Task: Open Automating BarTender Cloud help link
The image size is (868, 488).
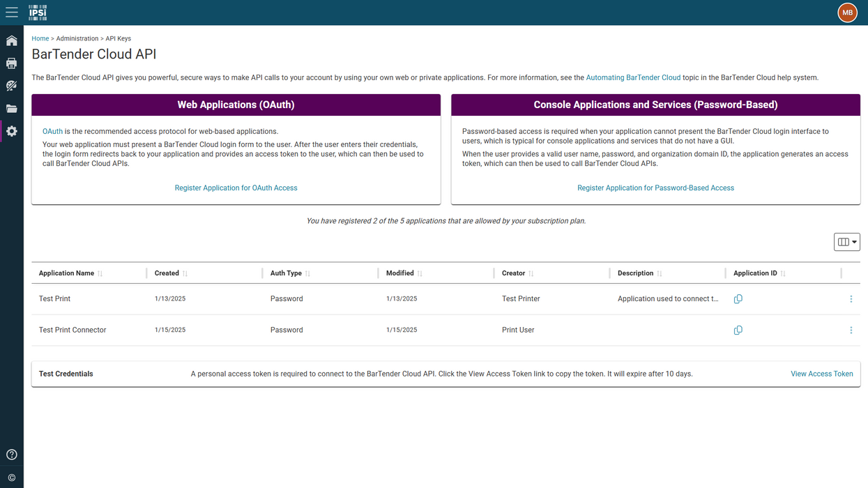Action: (633, 77)
